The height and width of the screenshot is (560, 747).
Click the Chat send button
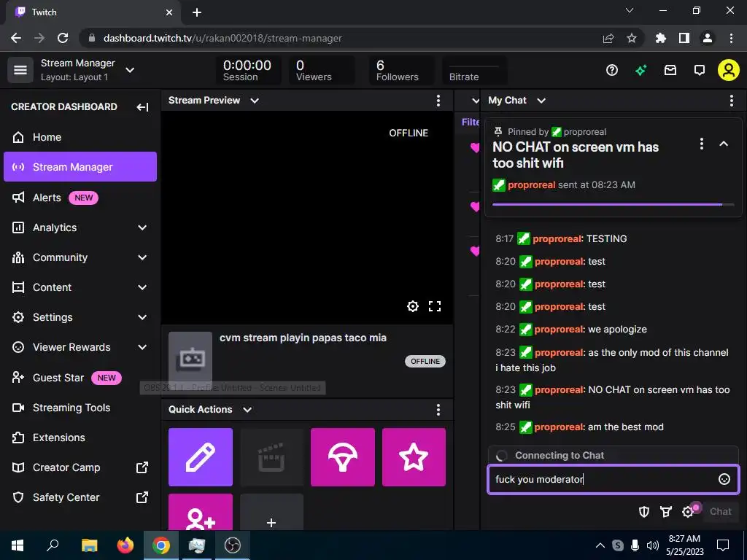coord(720,511)
